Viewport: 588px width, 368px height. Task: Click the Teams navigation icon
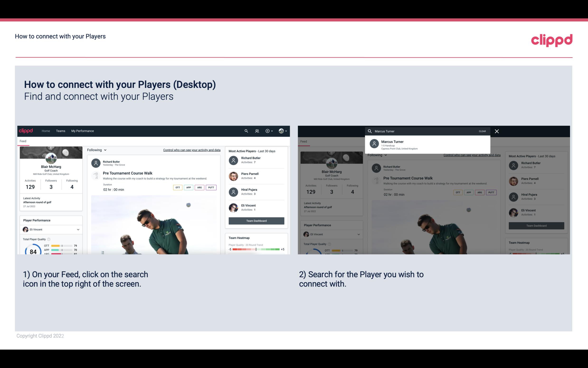tap(60, 131)
